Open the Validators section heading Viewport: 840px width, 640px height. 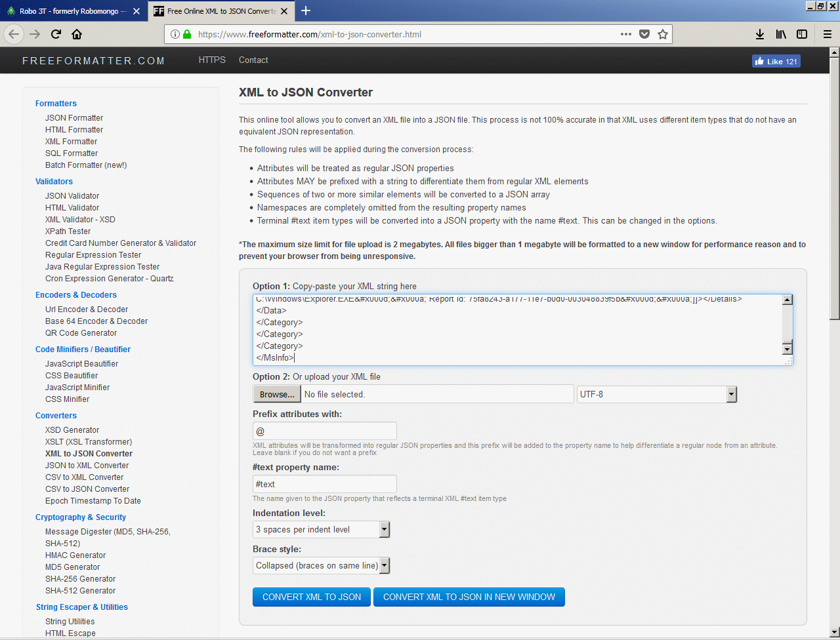pos(54,182)
